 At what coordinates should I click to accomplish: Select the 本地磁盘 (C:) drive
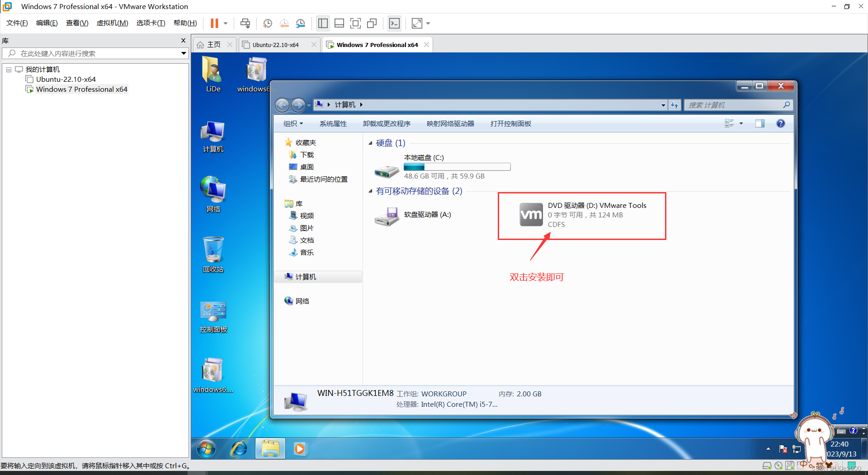tap(443, 167)
